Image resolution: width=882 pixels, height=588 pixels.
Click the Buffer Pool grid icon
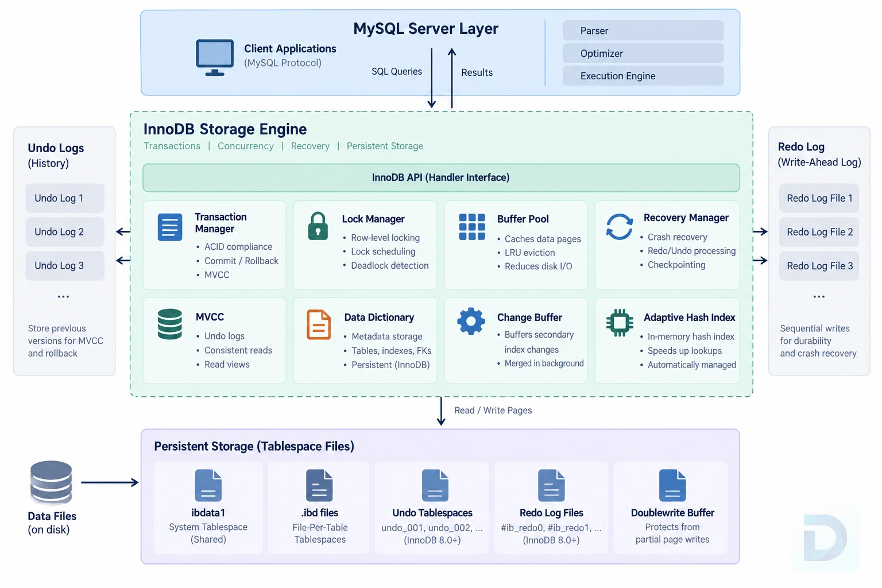[x=472, y=226]
